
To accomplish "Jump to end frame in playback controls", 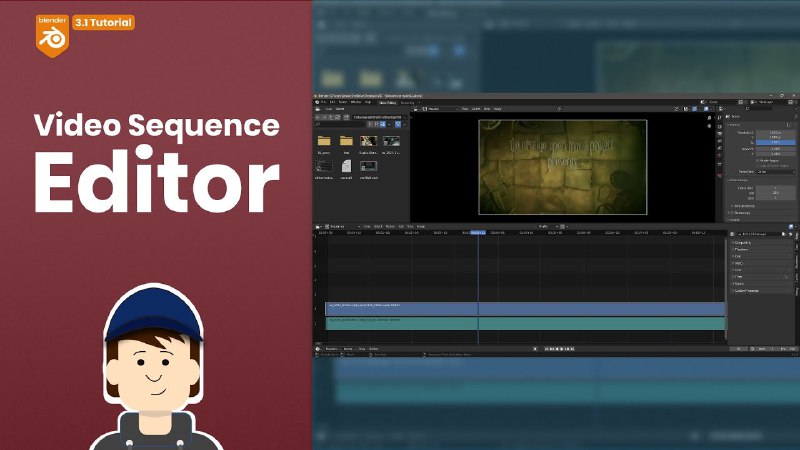I will tap(572, 349).
